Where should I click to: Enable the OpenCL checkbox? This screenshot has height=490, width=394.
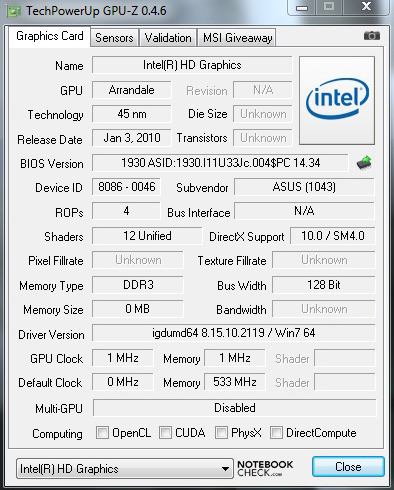point(102,433)
